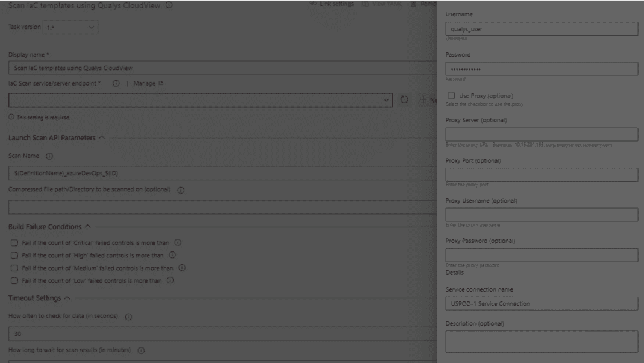This screenshot has width=644, height=363.
Task: Click the Proxy Password (optional) field
Action: pos(542,255)
